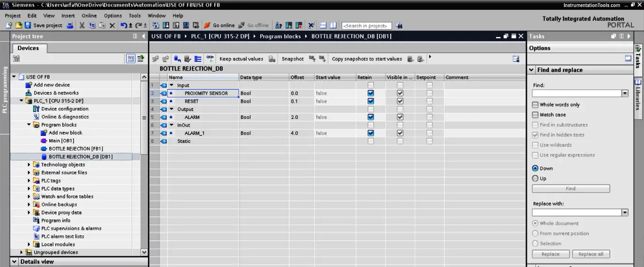Click the Replace all button
This screenshot has width=644, height=267.
[x=591, y=254]
